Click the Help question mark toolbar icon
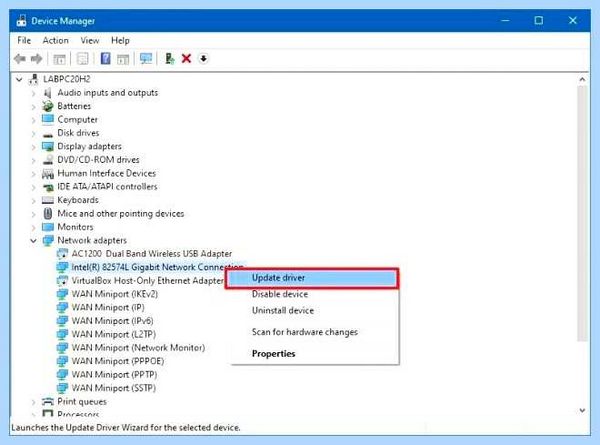Viewport: 600px width, 445px height. click(x=105, y=59)
